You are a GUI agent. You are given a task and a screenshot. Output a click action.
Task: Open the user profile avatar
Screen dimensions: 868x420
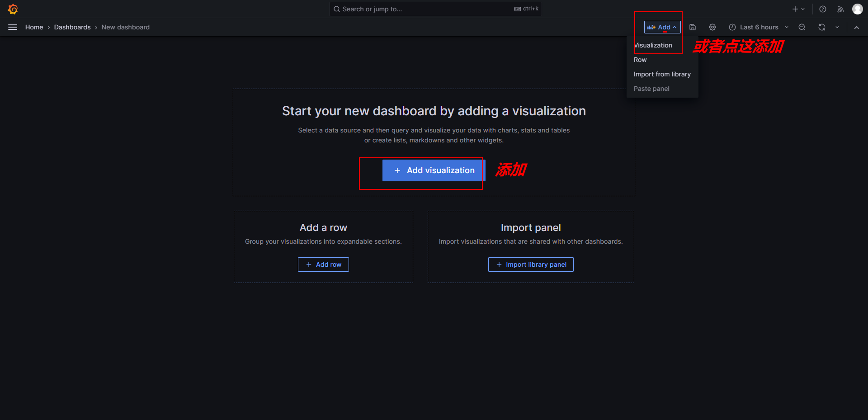[858, 9]
